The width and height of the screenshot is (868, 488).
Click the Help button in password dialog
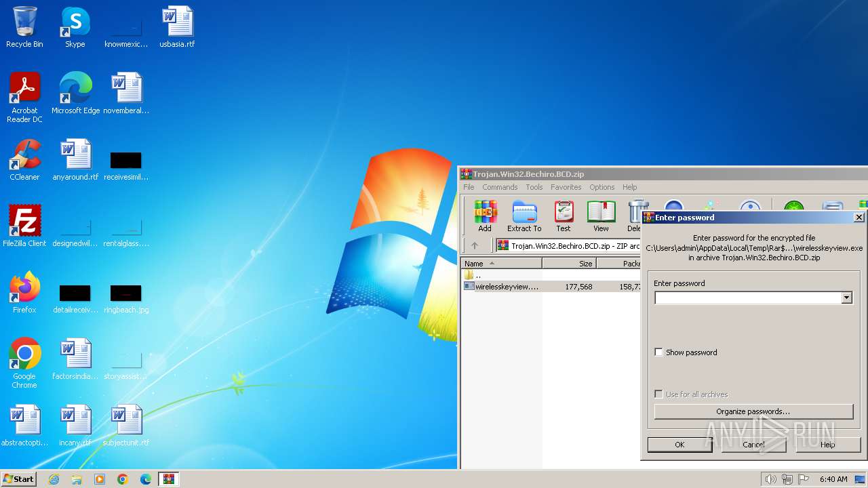827,445
